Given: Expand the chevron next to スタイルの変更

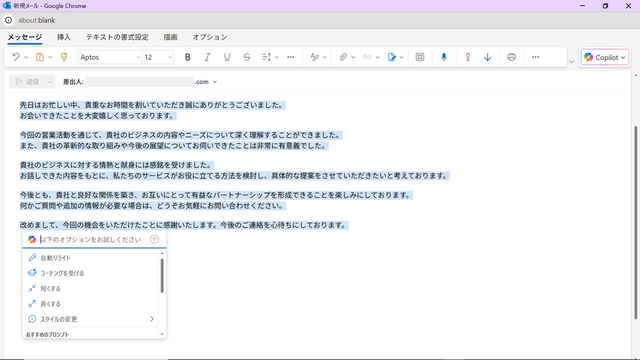Looking at the screenshot, I should click(152, 319).
